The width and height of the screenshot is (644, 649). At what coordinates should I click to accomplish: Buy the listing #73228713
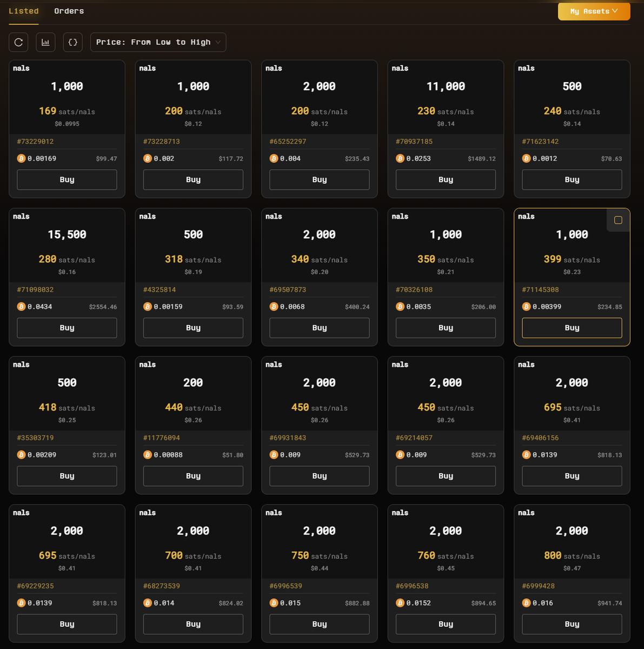coord(193,180)
